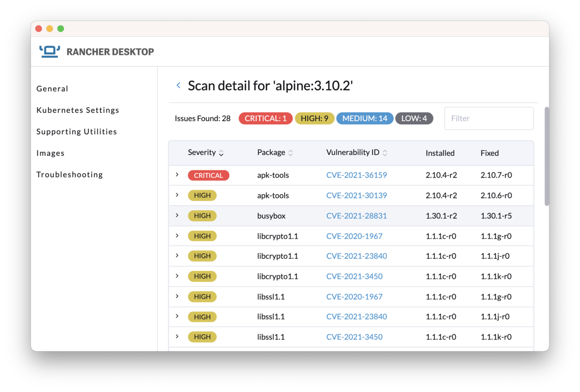
Task: Click the Vulnerability ID header label
Action: pyautogui.click(x=353, y=153)
